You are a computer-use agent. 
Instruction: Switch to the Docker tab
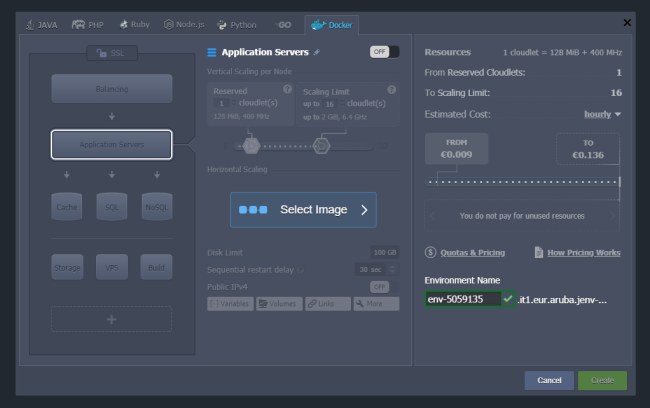[331, 24]
